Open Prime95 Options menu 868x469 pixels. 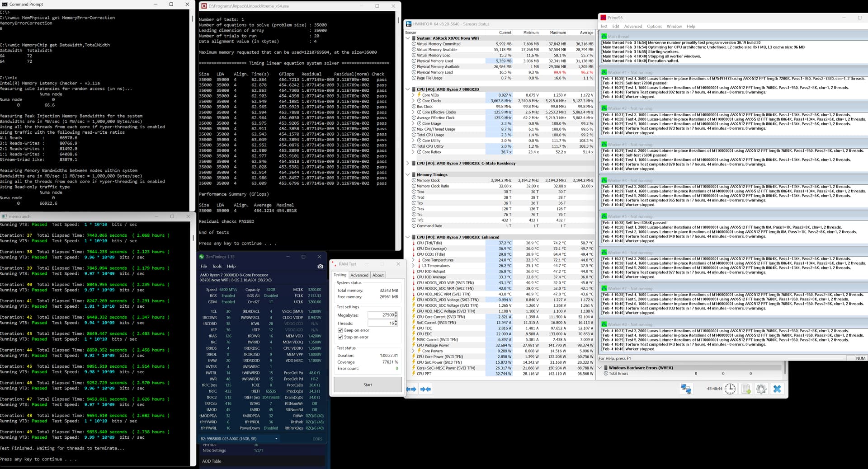654,26
